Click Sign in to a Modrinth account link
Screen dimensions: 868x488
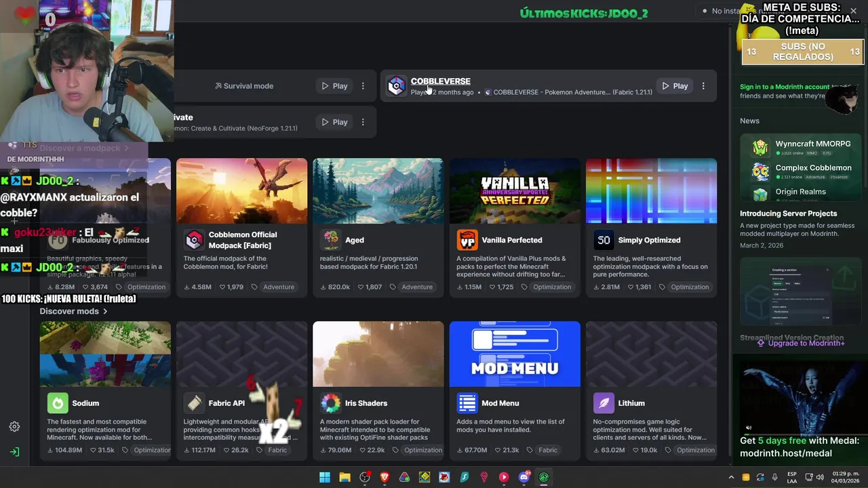[785, 87]
